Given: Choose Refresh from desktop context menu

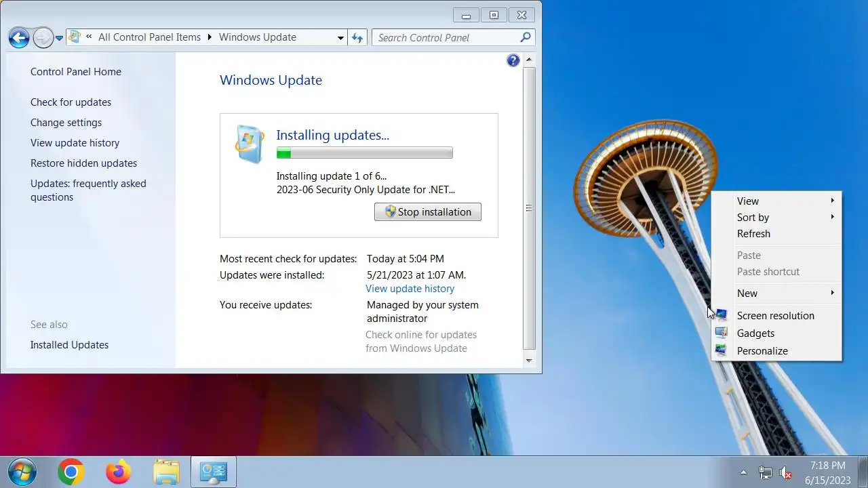Looking at the screenshot, I should (x=776, y=233).
